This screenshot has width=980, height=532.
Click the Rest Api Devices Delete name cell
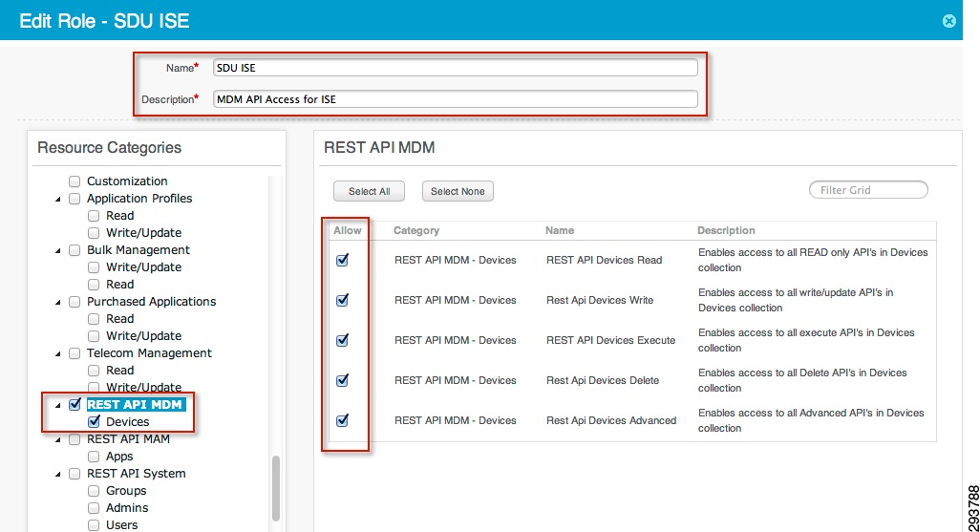pos(603,380)
